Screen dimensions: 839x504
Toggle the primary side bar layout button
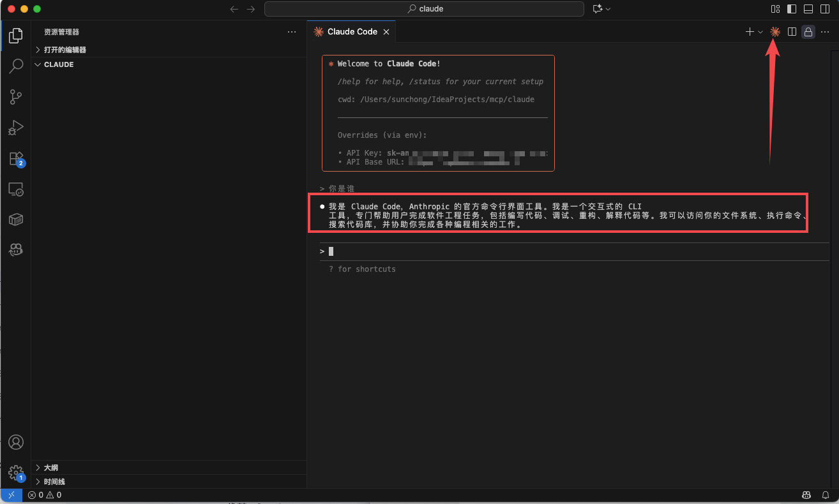(x=792, y=9)
